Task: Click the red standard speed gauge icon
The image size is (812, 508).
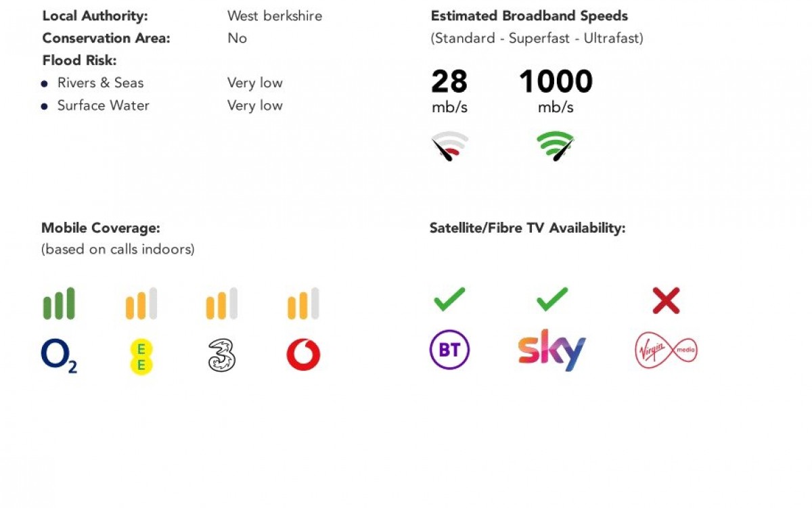Action: point(450,145)
